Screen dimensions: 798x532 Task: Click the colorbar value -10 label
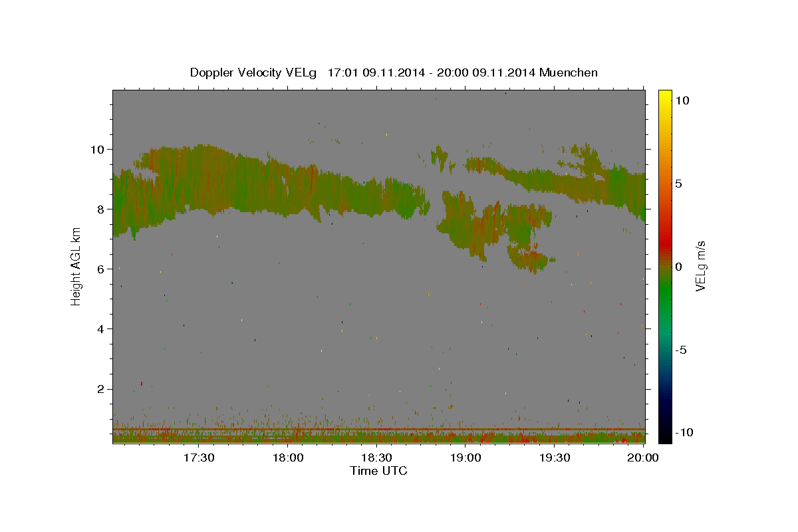(684, 432)
